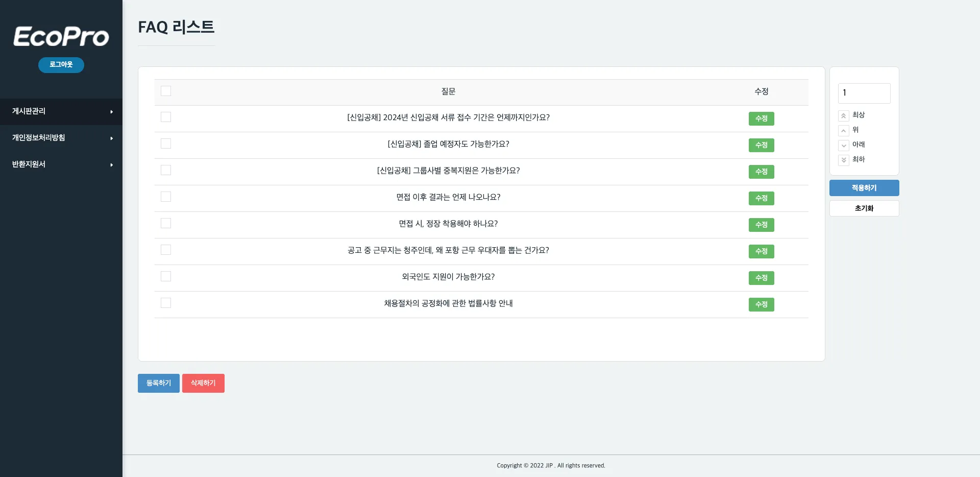Click the Copyright 2022 JIP footer text
This screenshot has height=477, width=980.
click(551, 466)
